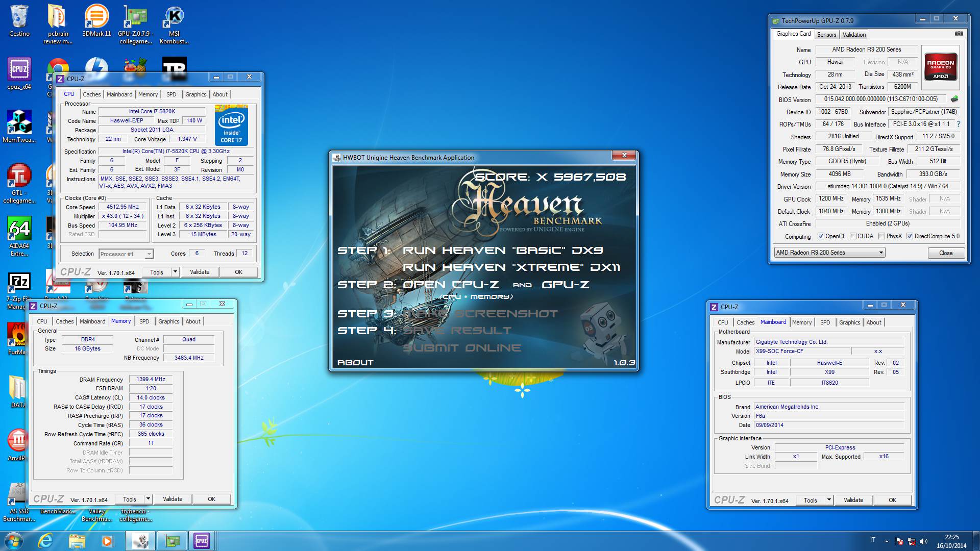Screen dimensions: 980x551
Task: Open Windows Media Player from the taskbar
Action: point(107,541)
